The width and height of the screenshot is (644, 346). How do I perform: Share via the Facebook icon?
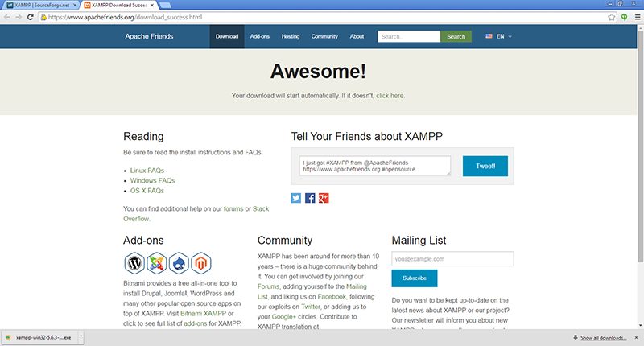pyautogui.click(x=310, y=198)
